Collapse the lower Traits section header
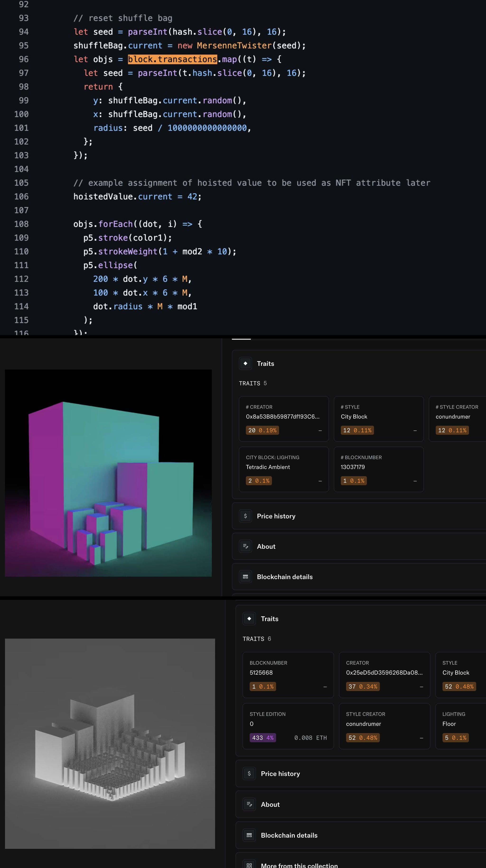 (x=361, y=618)
